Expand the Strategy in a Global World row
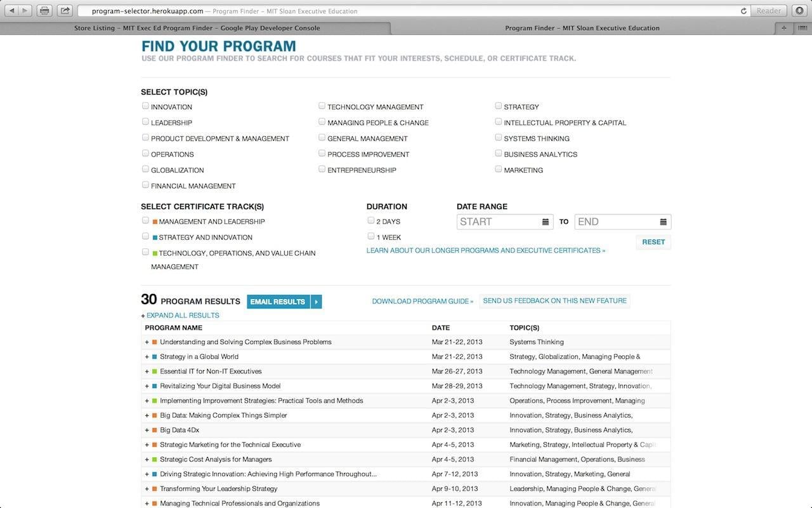Screen dimensions: 812x508 [x=147, y=357]
